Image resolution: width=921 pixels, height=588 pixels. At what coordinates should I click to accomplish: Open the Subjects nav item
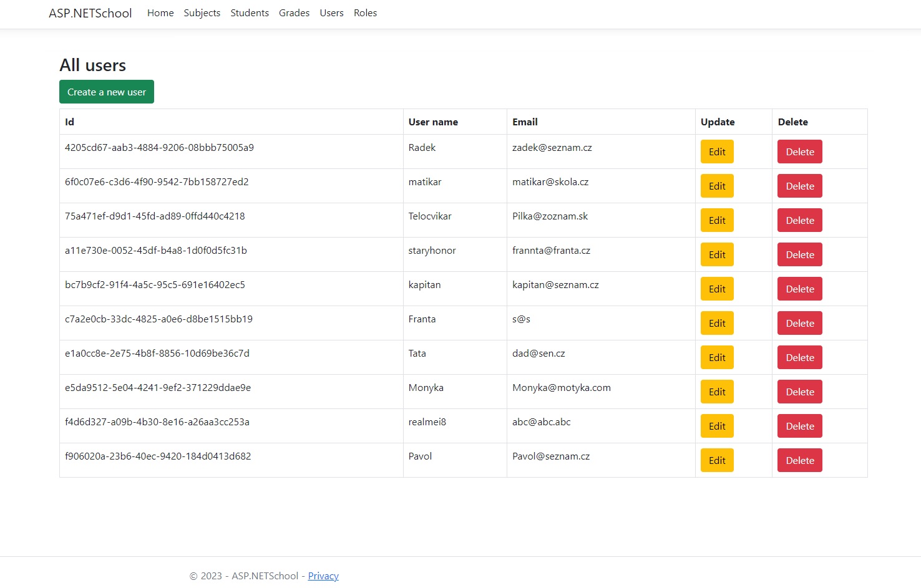point(202,13)
